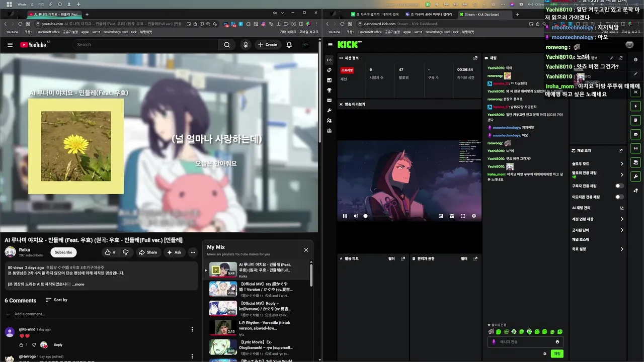Screen dimensions: 644x362
Task: Adjust Kick preview volume slider knob
Action: (x=365, y=216)
